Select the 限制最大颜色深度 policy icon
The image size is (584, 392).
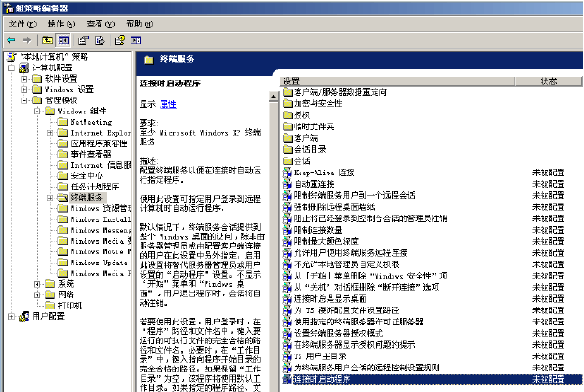click(x=287, y=241)
